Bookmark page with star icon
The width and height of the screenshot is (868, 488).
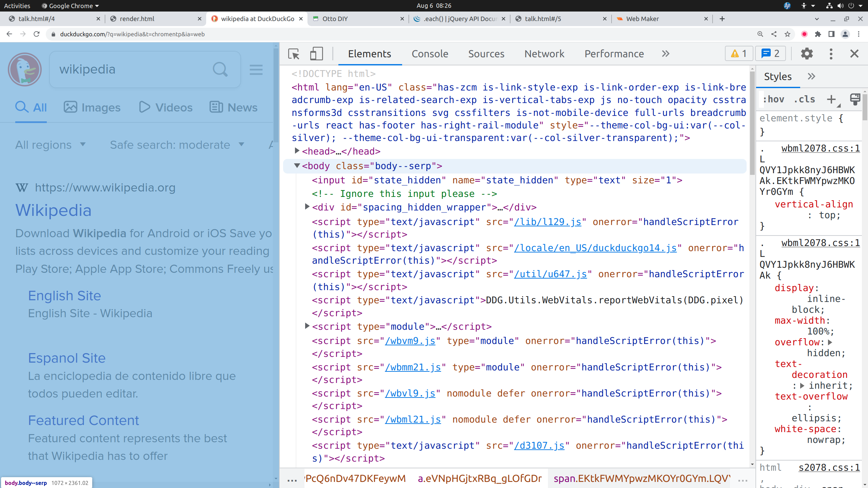click(787, 34)
